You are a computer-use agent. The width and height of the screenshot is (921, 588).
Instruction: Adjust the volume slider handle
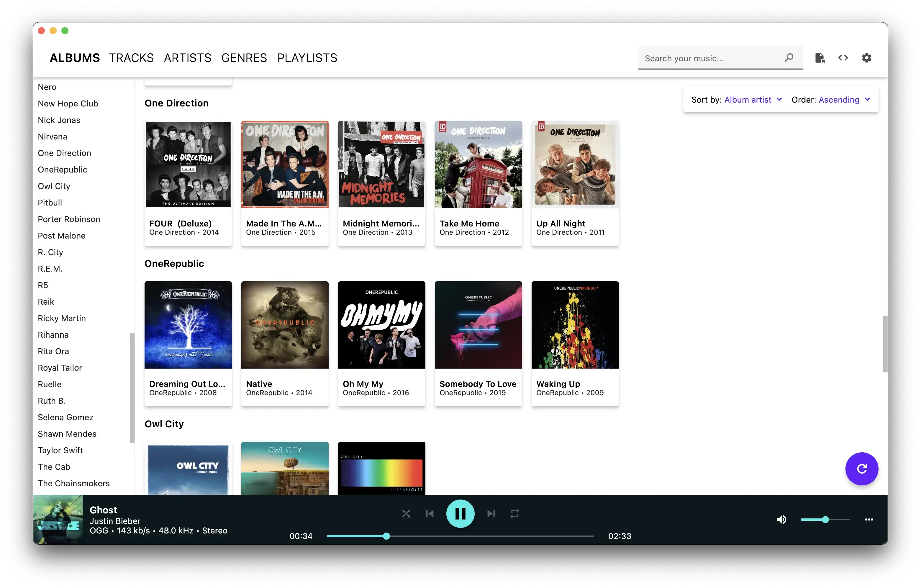825,520
